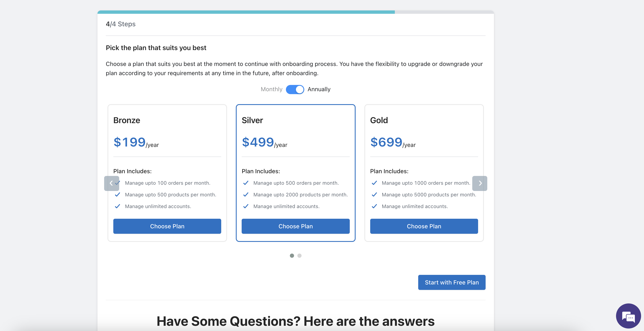This screenshot has height=331, width=644.
Task: Click the Gold $699 per year price
Action: pyautogui.click(x=393, y=142)
